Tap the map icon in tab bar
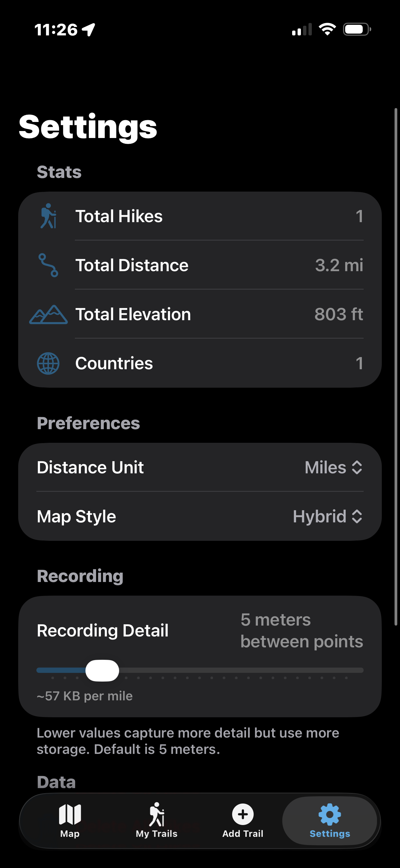Screen dimensions: 400x868 (70, 814)
